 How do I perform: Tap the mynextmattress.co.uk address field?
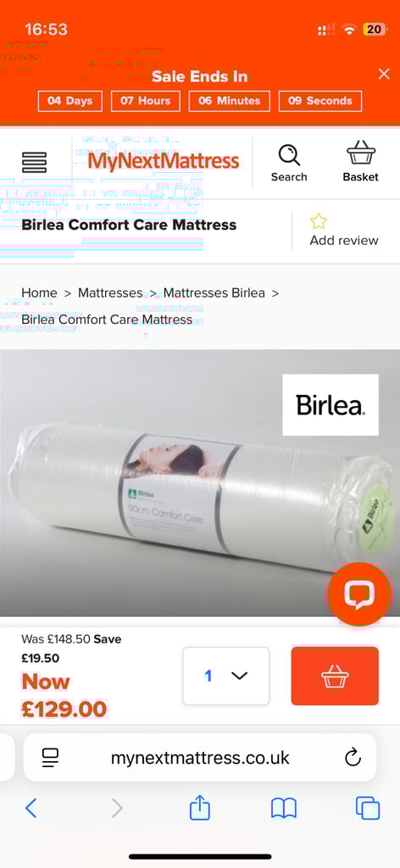tap(200, 757)
